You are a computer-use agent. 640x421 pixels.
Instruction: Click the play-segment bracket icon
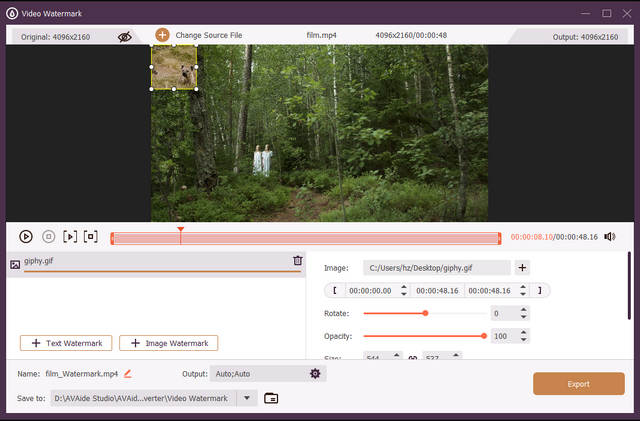(69, 237)
